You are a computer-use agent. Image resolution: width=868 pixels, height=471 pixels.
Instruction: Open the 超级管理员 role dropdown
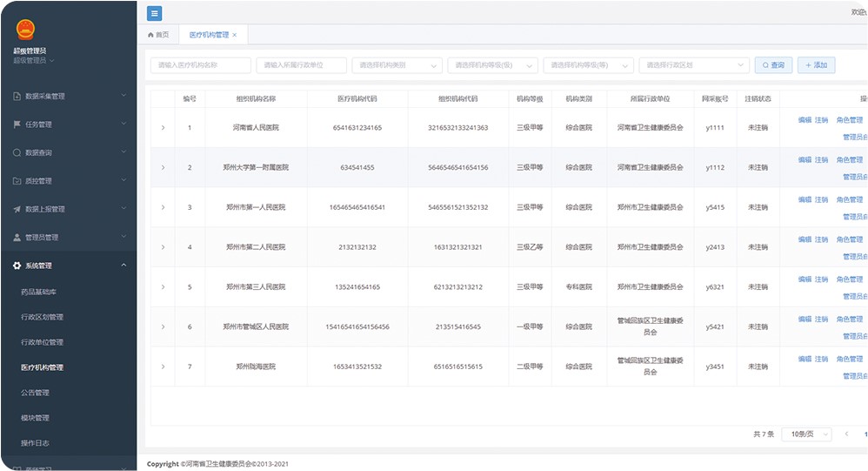pyautogui.click(x=34, y=60)
